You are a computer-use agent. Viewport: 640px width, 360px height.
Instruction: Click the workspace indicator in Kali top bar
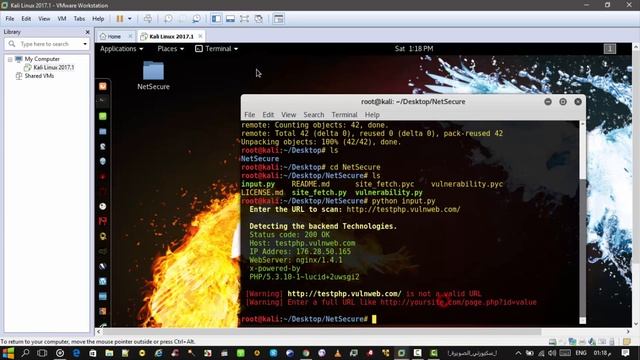[x=610, y=49]
